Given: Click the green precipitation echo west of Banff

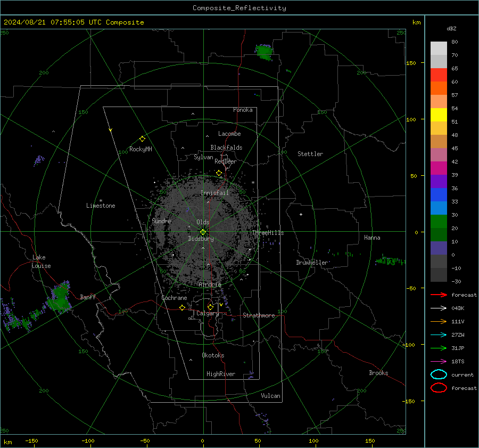Looking at the screenshot, I should point(60,298).
